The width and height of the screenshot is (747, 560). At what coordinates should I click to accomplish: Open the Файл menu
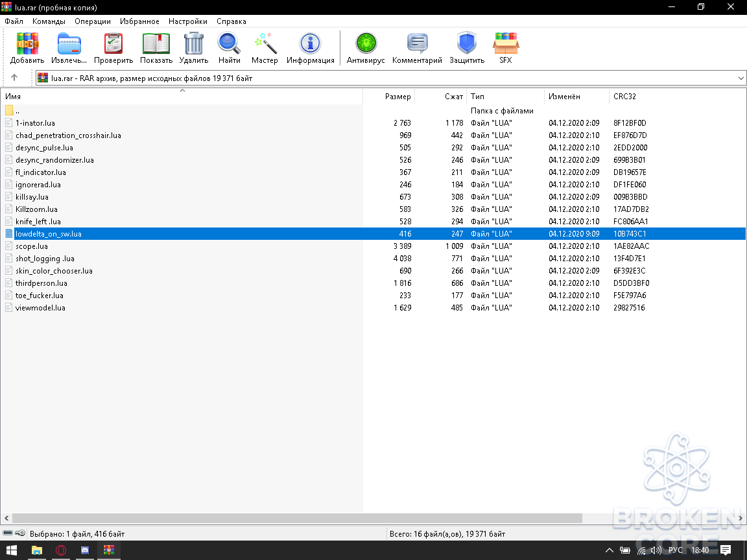(14, 21)
